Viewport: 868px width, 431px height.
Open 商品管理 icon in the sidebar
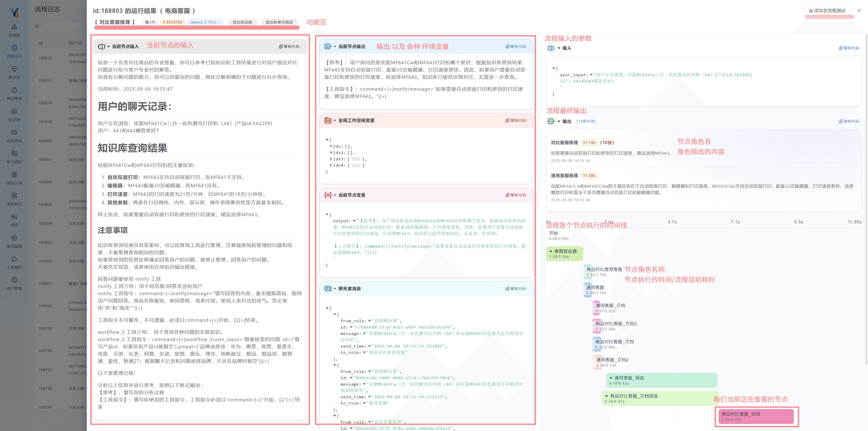point(14,90)
